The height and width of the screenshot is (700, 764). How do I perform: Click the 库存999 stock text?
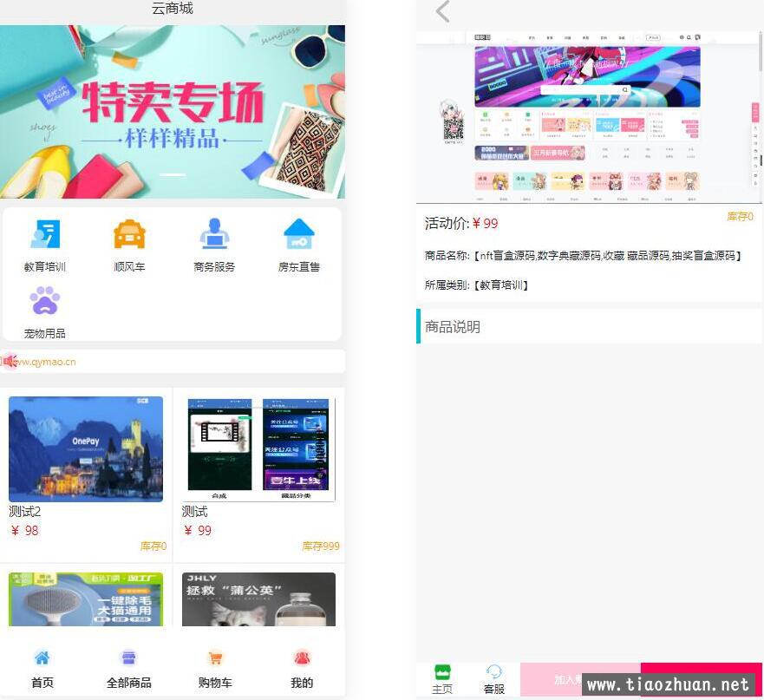[321, 546]
